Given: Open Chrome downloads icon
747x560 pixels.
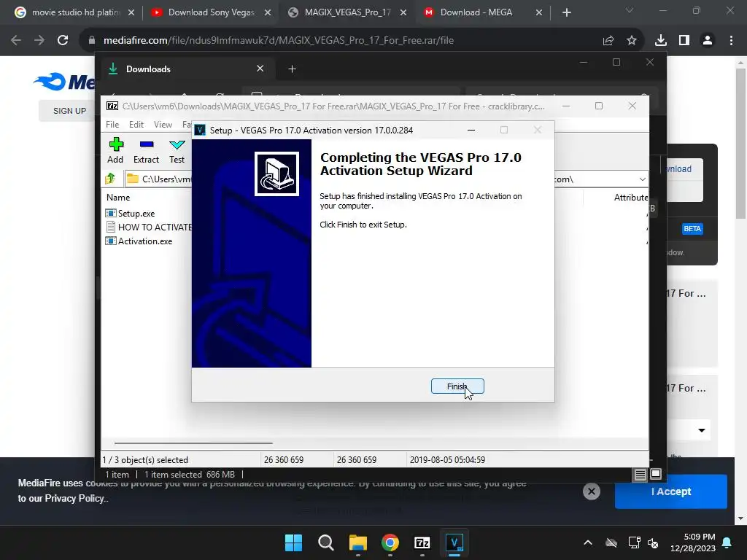Looking at the screenshot, I should [661, 41].
